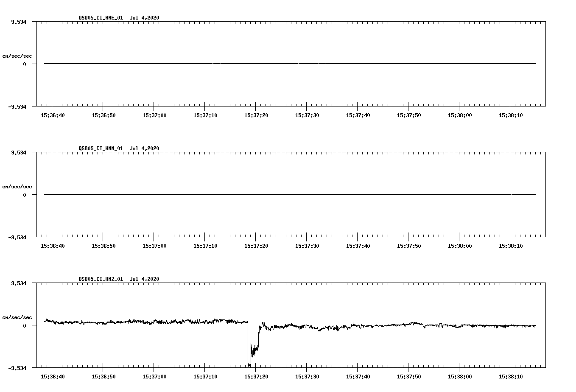Select the 15:38:10 tick label on HNN chart

pyautogui.click(x=511, y=246)
